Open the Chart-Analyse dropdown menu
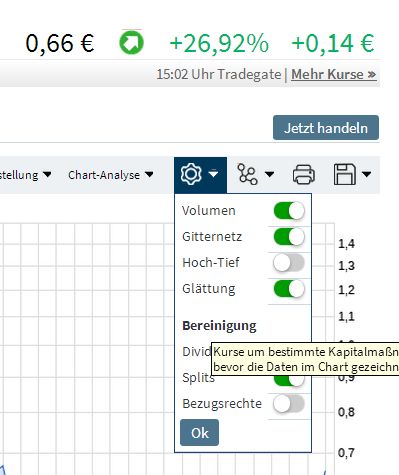This screenshot has height=475, width=399. [111, 175]
